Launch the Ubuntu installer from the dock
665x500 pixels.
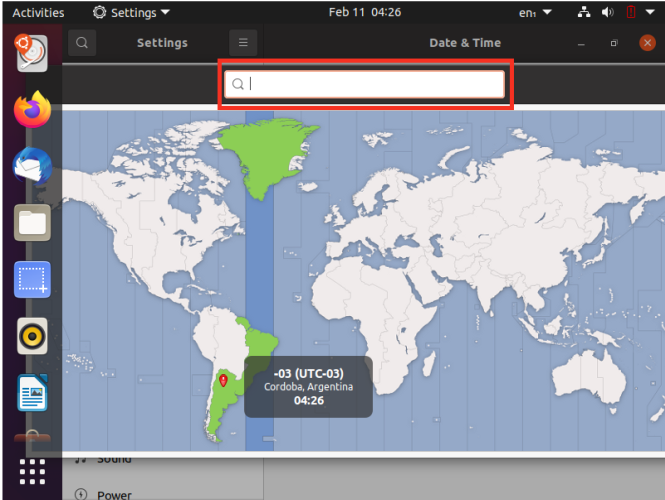coord(32,53)
